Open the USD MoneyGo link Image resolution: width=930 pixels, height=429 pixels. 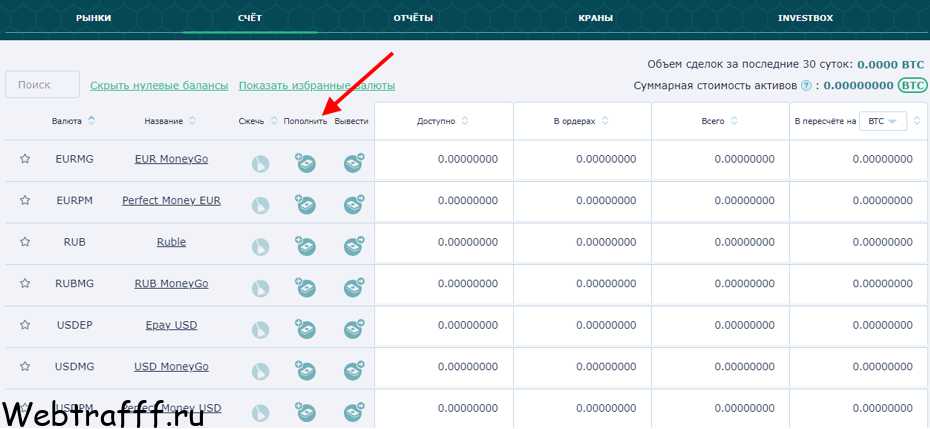point(171,367)
